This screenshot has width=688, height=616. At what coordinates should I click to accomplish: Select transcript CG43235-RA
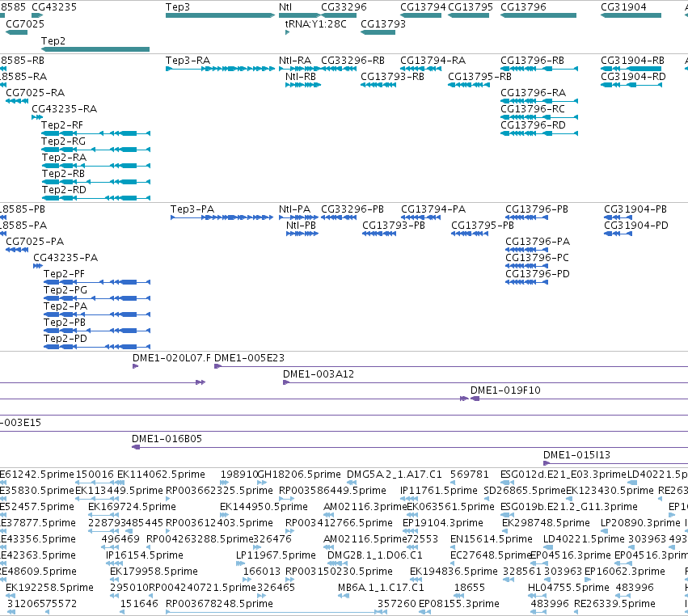coord(37,117)
